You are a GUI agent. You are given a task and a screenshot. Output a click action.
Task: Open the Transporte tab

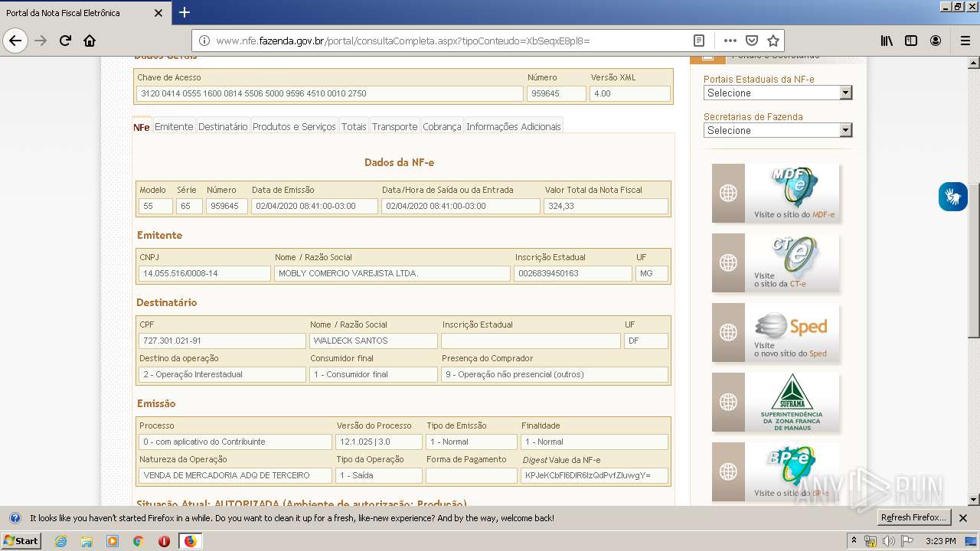395,126
